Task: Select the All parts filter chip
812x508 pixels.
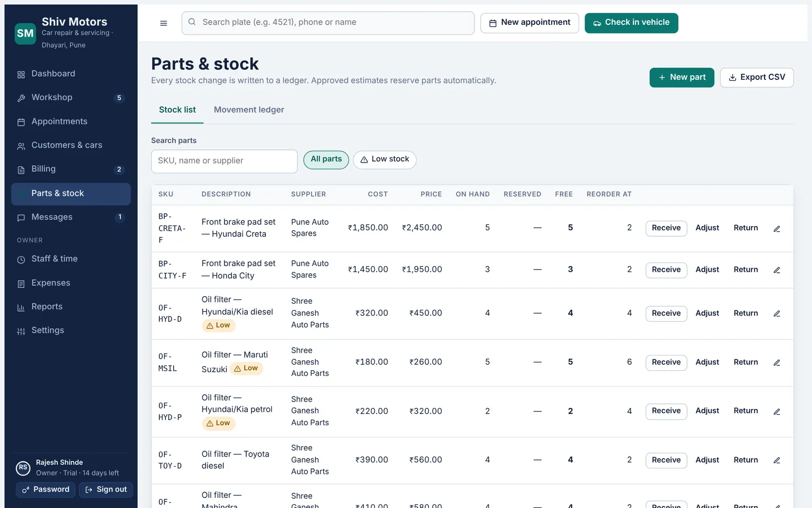Action: point(326,160)
